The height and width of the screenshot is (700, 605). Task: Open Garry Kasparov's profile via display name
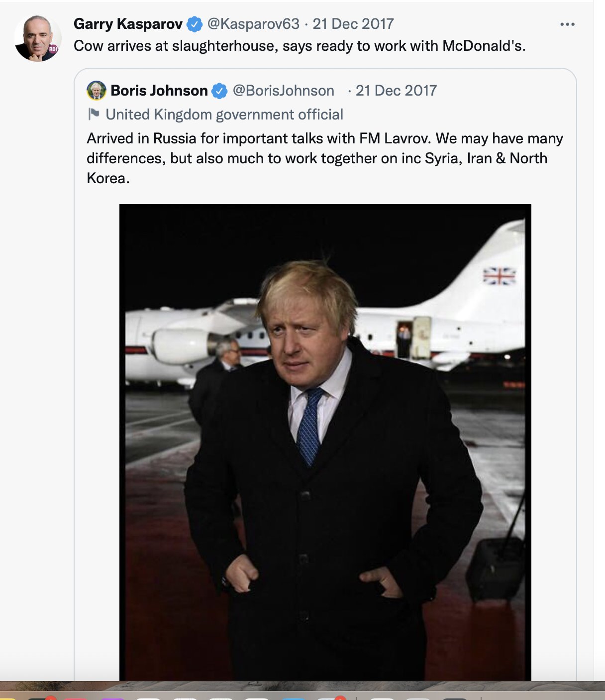coord(128,24)
